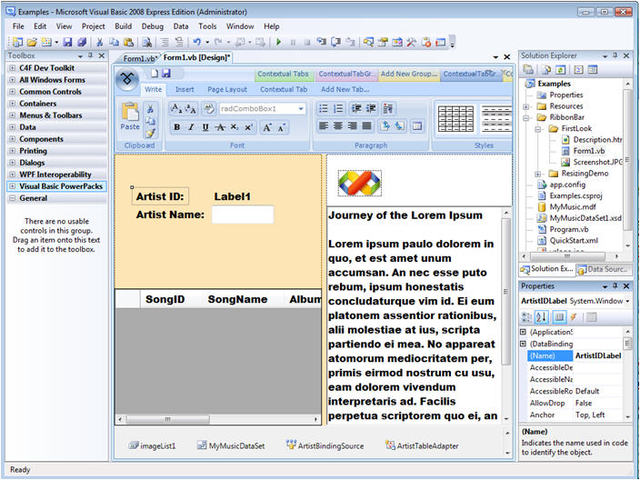Toggle Italic in the ribbon Font group

pos(191,127)
